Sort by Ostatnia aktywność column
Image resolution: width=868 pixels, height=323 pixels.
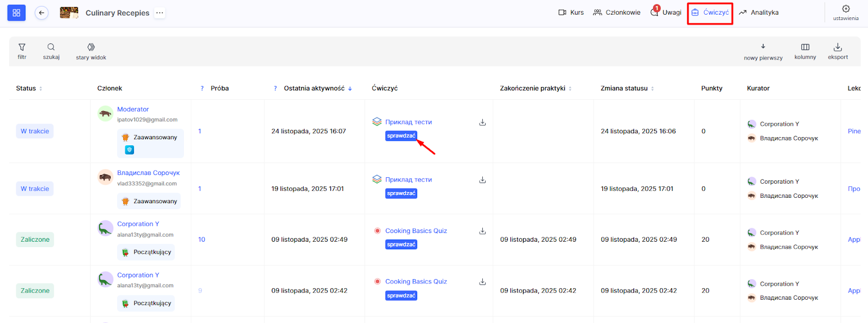(350, 89)
